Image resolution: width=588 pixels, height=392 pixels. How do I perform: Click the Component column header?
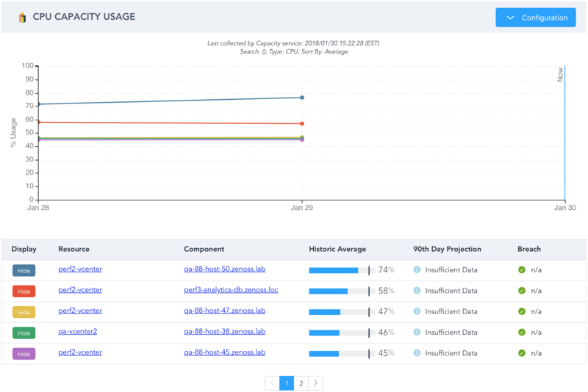point(204,249)
